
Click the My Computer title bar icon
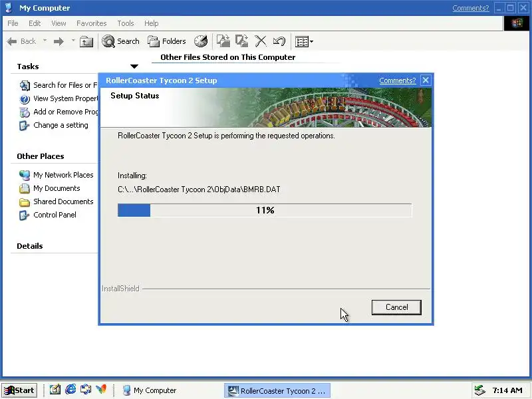coord(9,8)
